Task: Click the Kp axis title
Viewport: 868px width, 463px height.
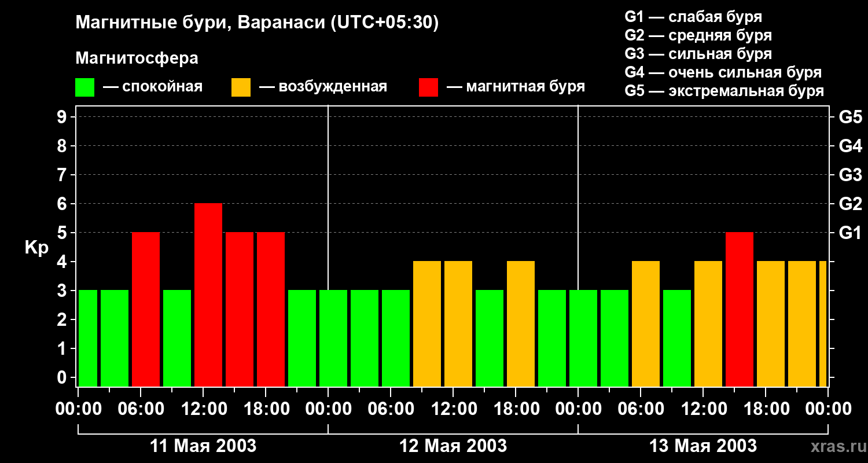Action: coord(36,248)
